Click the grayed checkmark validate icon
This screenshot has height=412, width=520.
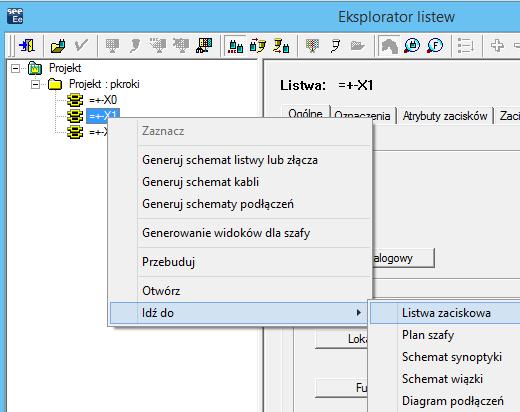(81, 46)
